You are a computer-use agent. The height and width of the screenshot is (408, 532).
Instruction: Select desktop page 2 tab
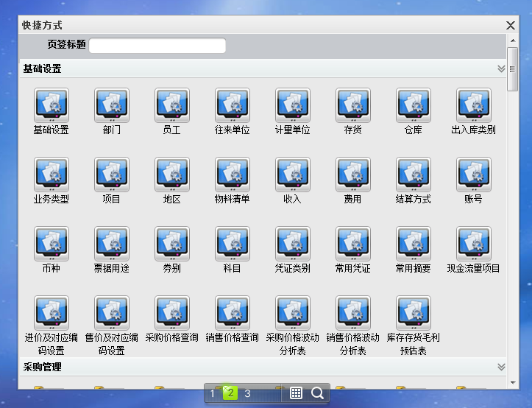(x=230, y=393)
